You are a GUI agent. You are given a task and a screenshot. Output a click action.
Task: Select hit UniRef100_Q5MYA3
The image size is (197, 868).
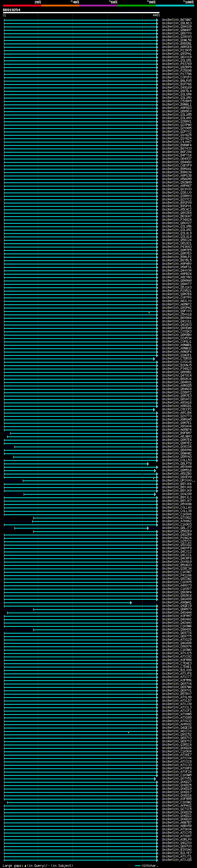tap(176, 457)
